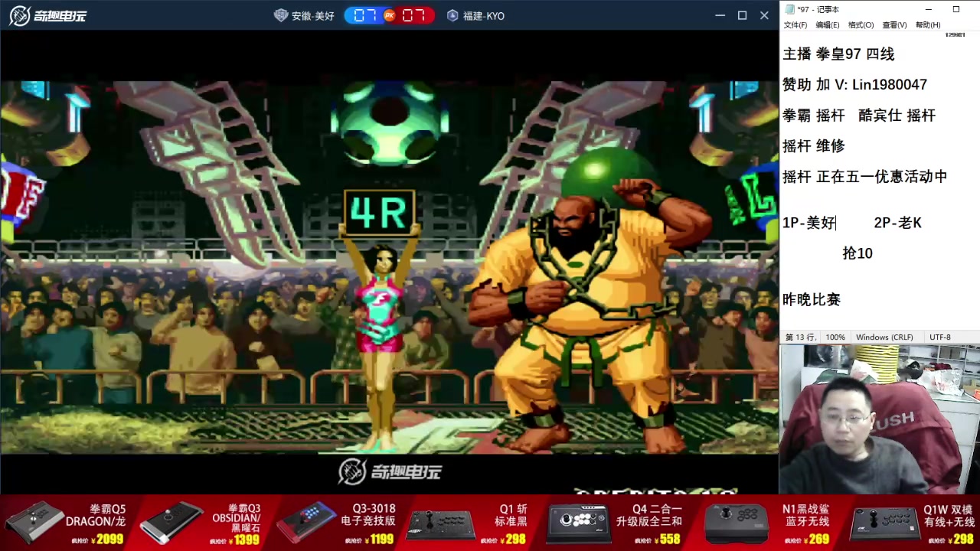Click the Q4 二合一 joystick product image
Image resolution: width=980 pixels, height=551 pixels.
click(580, 523)
